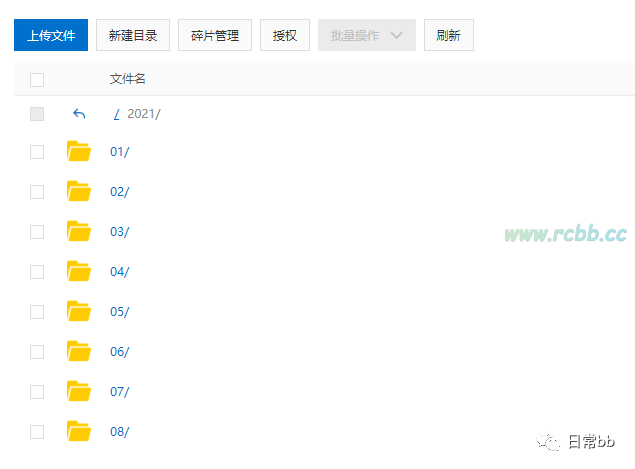
Task: Click the root slash breadcrumb link
Action: pos(117,114)
